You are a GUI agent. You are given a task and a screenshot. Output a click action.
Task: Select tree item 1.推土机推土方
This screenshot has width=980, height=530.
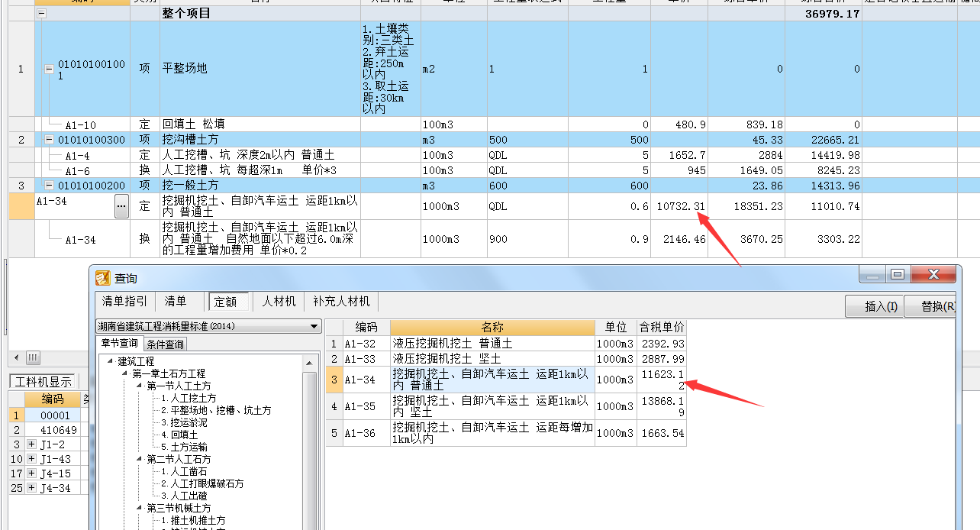pyautogui.click(x=193, y=520)
